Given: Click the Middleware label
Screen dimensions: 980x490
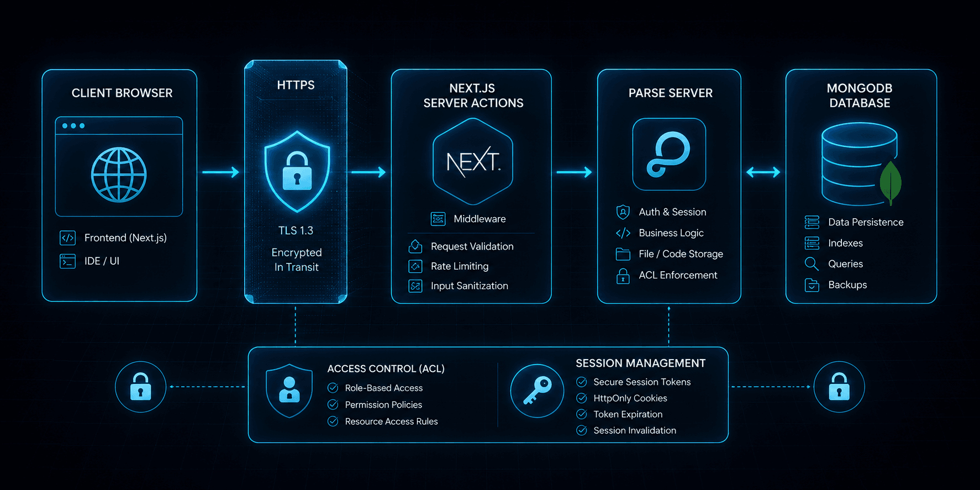Looking at the screenshot, I should coord(480,219).
